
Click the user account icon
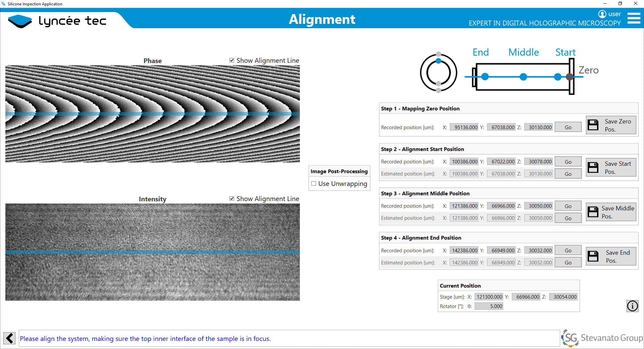click(x=602, y=14)
